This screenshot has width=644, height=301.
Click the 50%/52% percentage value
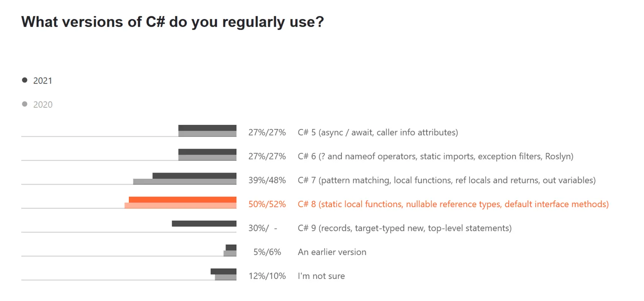267,204
